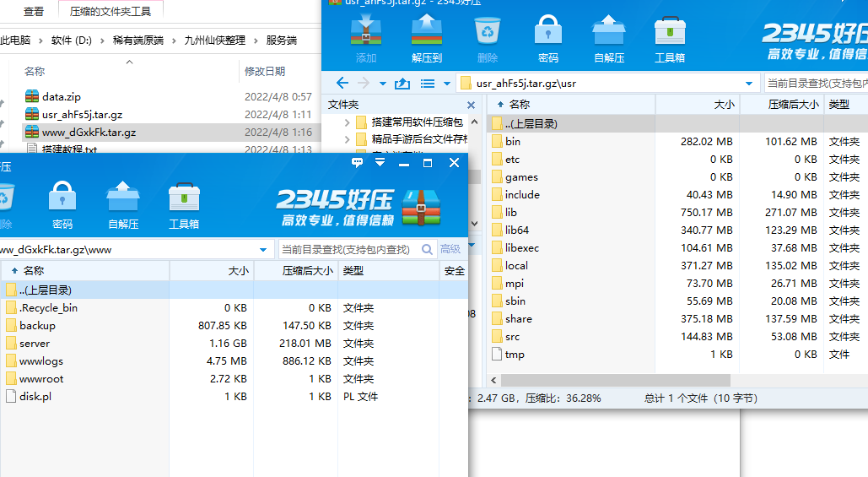This screenshot has height=477, width=868.
Task: Click 稀有端原端 in the Explorer breadcrumb
Action: click(138, 40)
